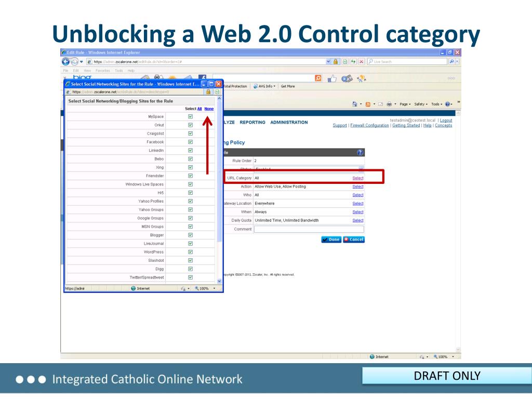532x399 pixels.
Task: Open the recent pages dropdown next to Forward
Action: click(x=82, y=61)
